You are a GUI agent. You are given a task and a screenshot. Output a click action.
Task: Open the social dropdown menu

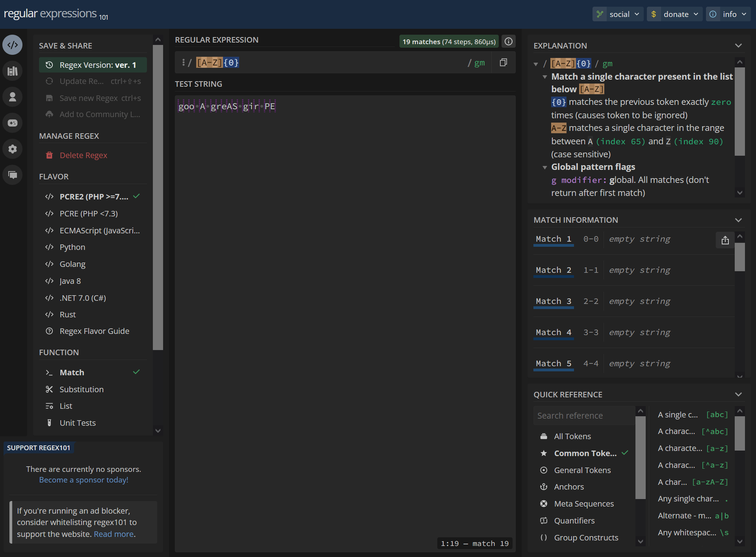(x=618, y=14)
